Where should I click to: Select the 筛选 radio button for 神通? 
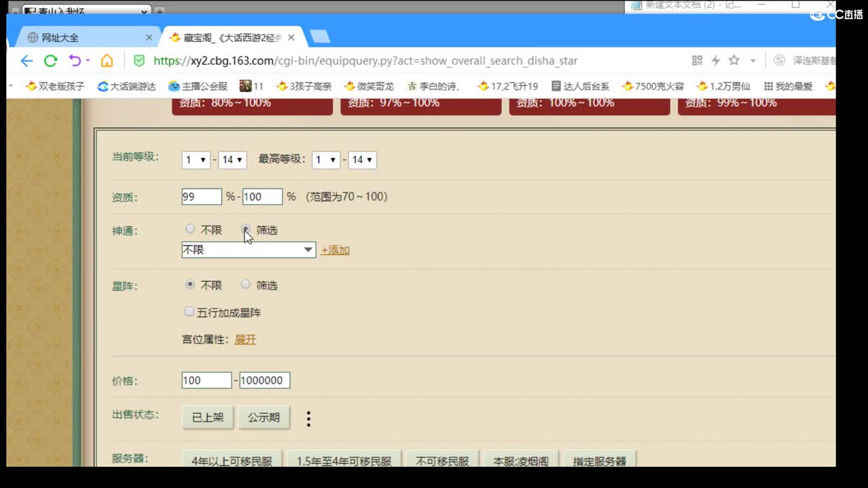coord(245,229)
